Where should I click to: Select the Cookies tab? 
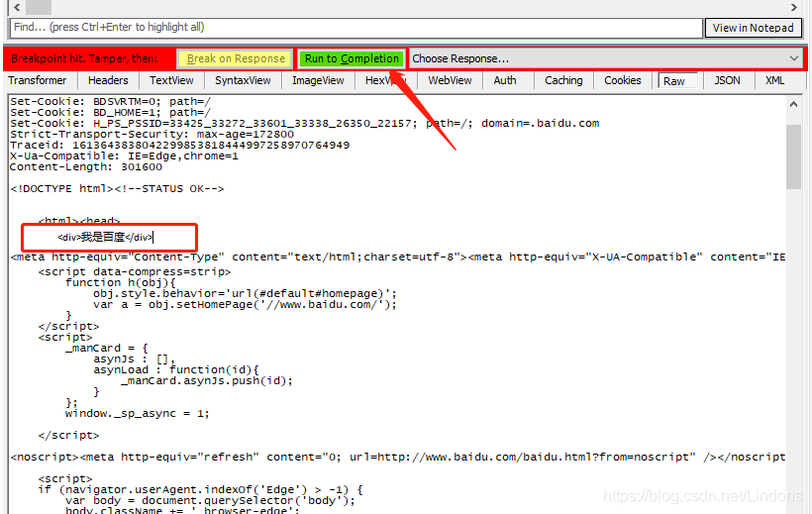click(x=623, y=80)
